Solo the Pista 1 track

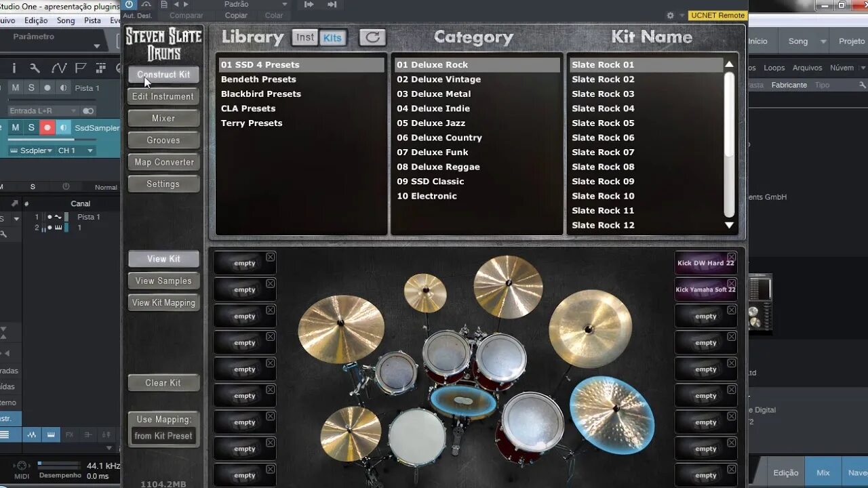click(31, 88)
